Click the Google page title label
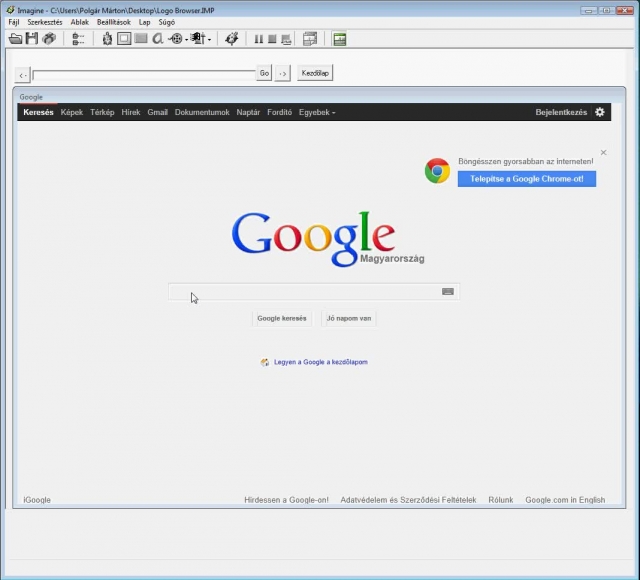Screen dimensions: 640x580 click(x=31, y=97)
